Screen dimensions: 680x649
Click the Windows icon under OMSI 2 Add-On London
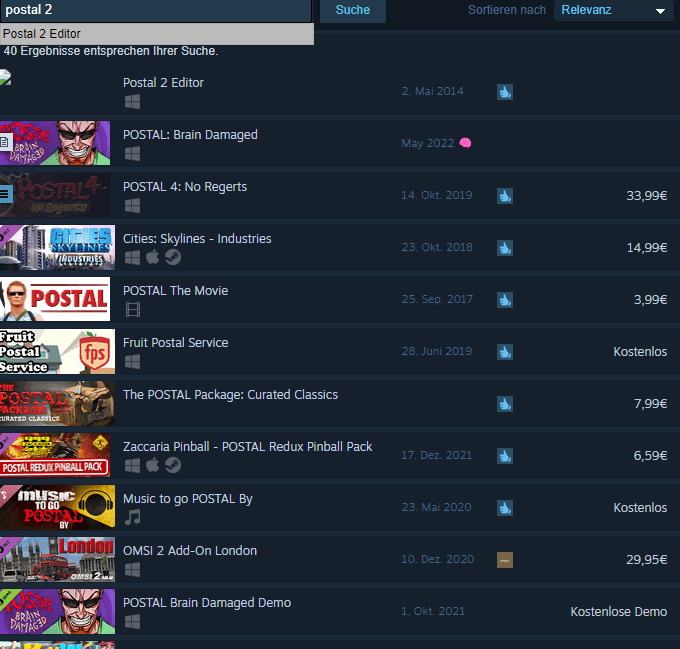coord(132,570)
